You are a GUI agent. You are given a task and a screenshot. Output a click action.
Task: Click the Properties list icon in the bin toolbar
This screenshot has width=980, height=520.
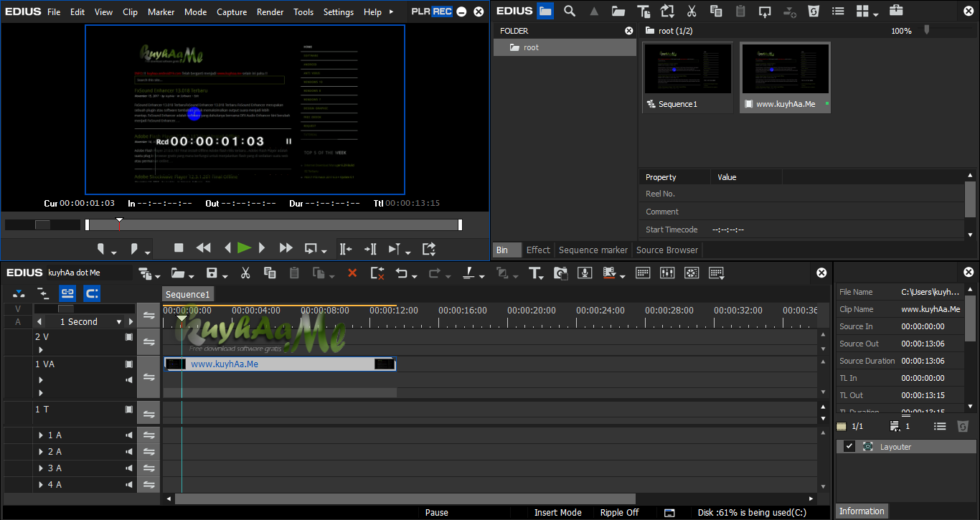(x=837, y=11)
